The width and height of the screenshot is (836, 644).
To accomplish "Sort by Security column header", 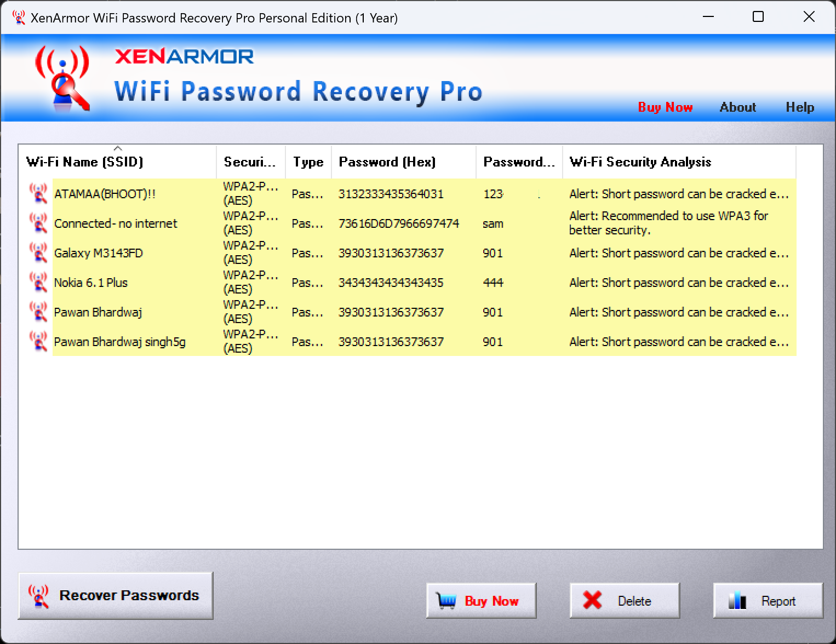I will pyautogui.click(x=251, y=162).
